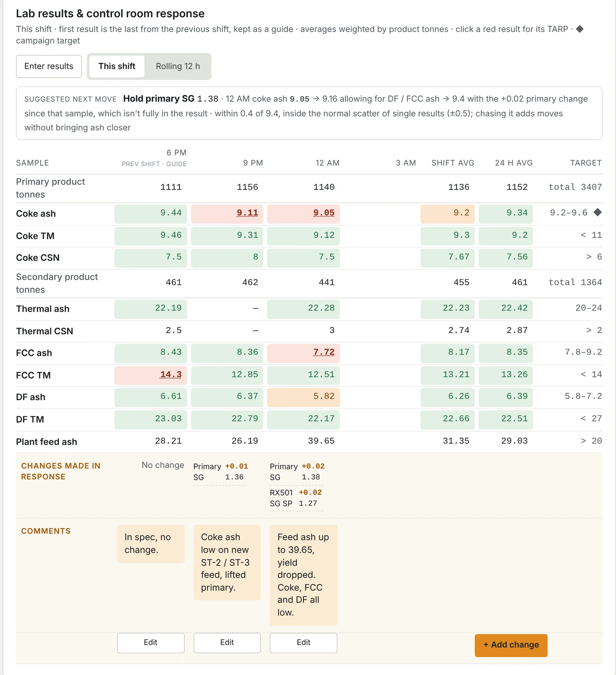
Task: Click the DF TM 6 PM value 23.03
Action: (151, 419)
